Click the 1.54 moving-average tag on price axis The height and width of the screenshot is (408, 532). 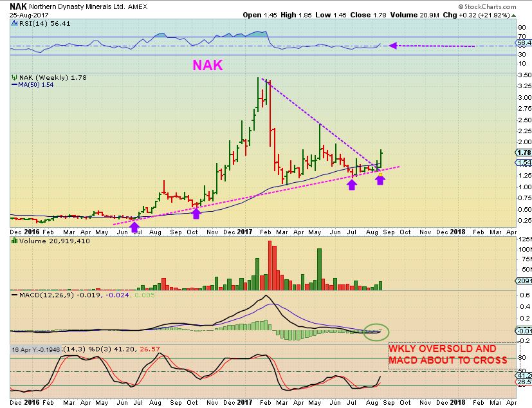pyautogui.click(x=524, y=163)
